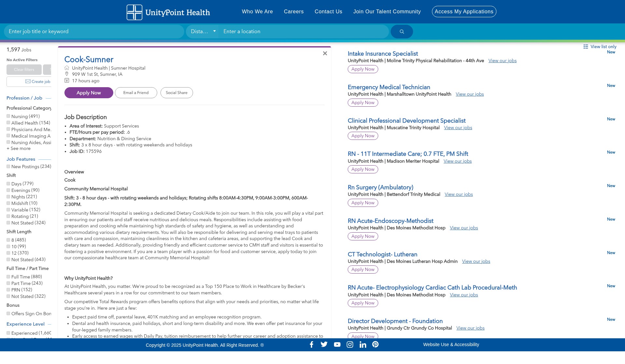Open UnityPoint Pinterest page icon
The width and height of the screenshot is (625, 364).
coord(375,344)
